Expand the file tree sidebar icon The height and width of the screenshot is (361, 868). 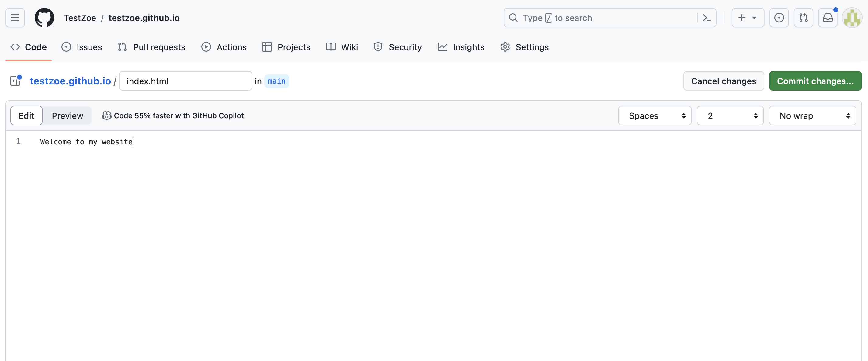(16, 81)
